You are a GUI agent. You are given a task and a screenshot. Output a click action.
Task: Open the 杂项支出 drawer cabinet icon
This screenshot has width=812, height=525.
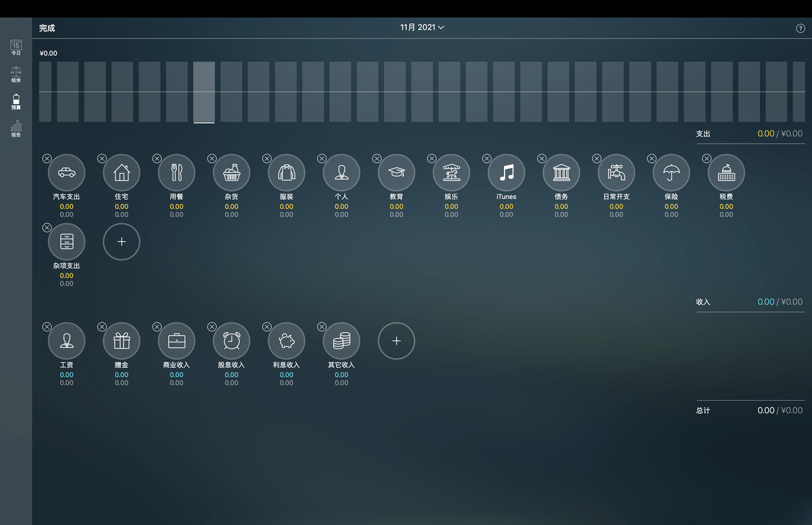(x=67, y=242)
